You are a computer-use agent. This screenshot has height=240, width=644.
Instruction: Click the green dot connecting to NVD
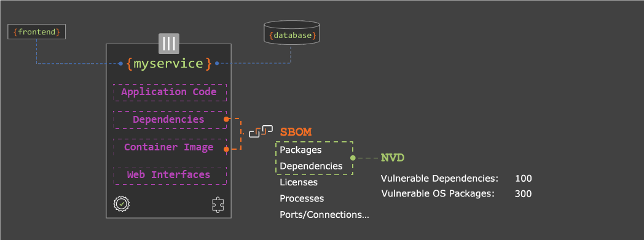tap(352, 158)
